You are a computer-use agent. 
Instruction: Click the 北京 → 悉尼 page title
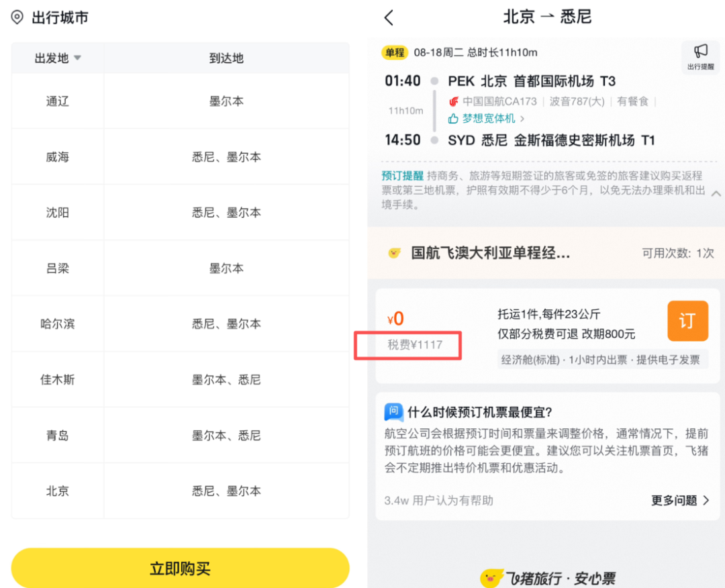click(547, 17)
